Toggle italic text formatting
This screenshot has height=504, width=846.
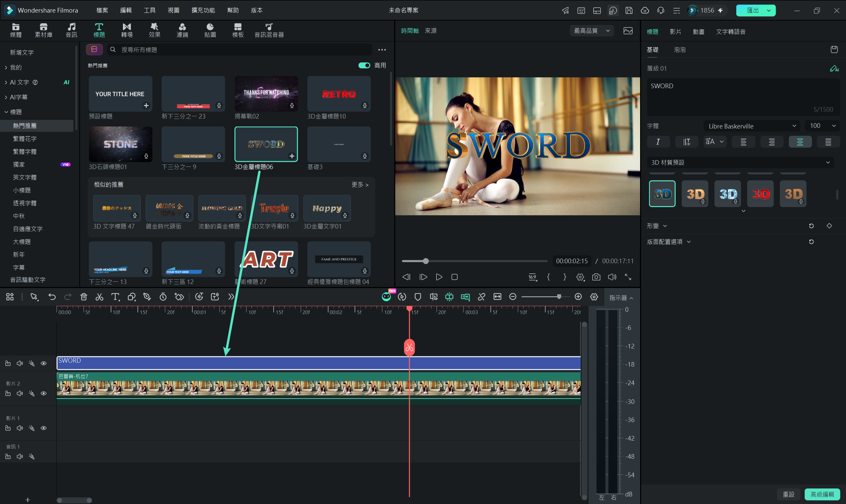pos(658,142)
